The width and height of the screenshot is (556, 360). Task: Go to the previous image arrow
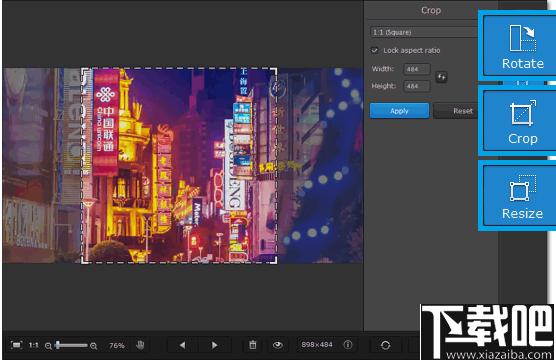pyautogui.click(x=182, y=345)
